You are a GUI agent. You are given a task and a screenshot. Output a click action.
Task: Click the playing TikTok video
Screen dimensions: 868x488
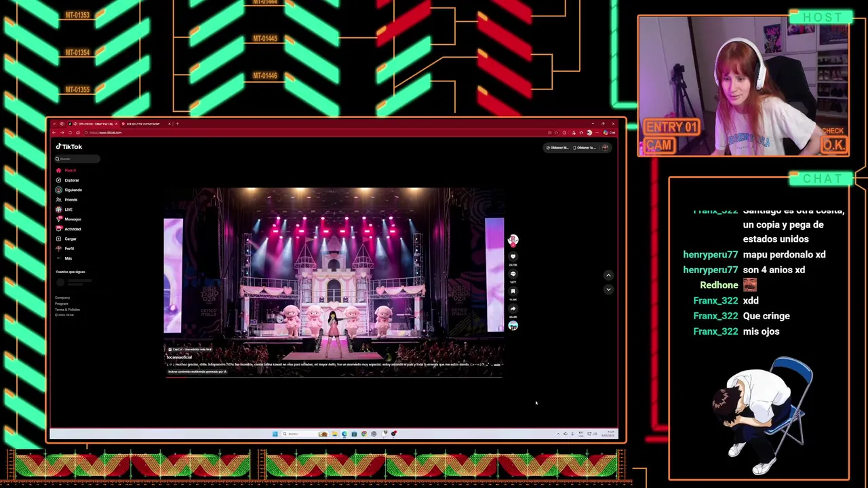tap(333, 281)
